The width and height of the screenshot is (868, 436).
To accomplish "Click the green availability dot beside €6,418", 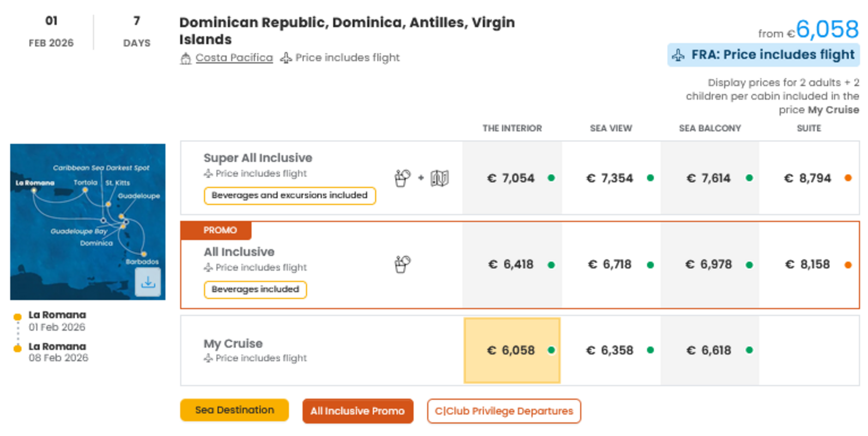I will tap(551, 265).
